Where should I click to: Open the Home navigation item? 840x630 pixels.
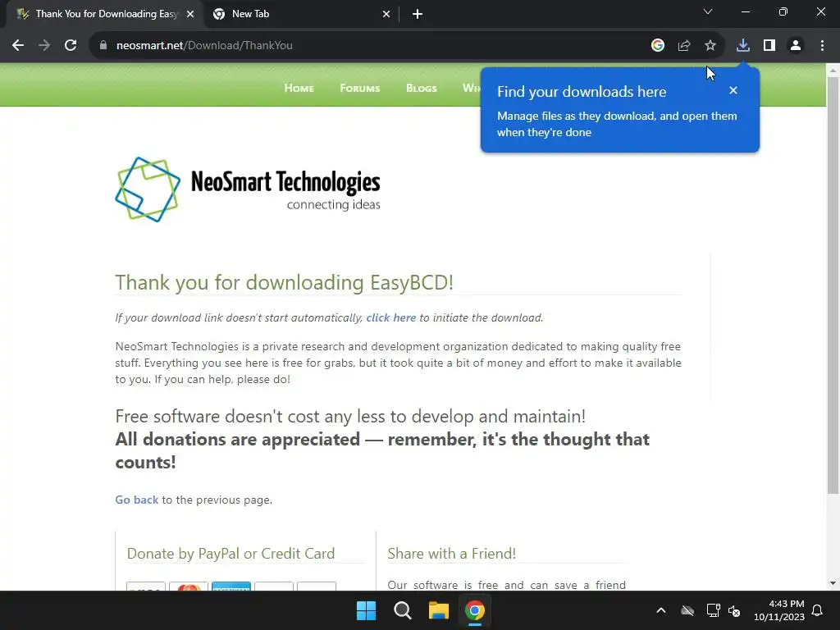pyautogui.click(x=299, y=88)
